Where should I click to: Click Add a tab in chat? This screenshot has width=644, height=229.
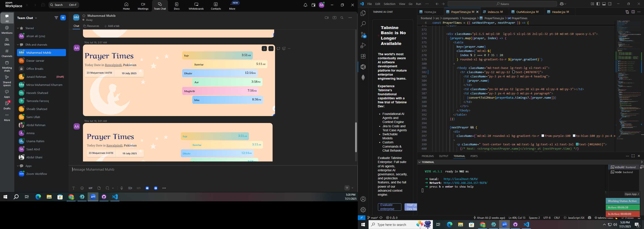coord(112,26)
